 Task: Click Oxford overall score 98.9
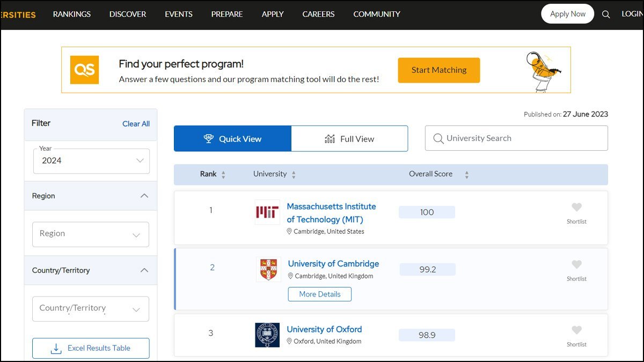tap(427, 335)
